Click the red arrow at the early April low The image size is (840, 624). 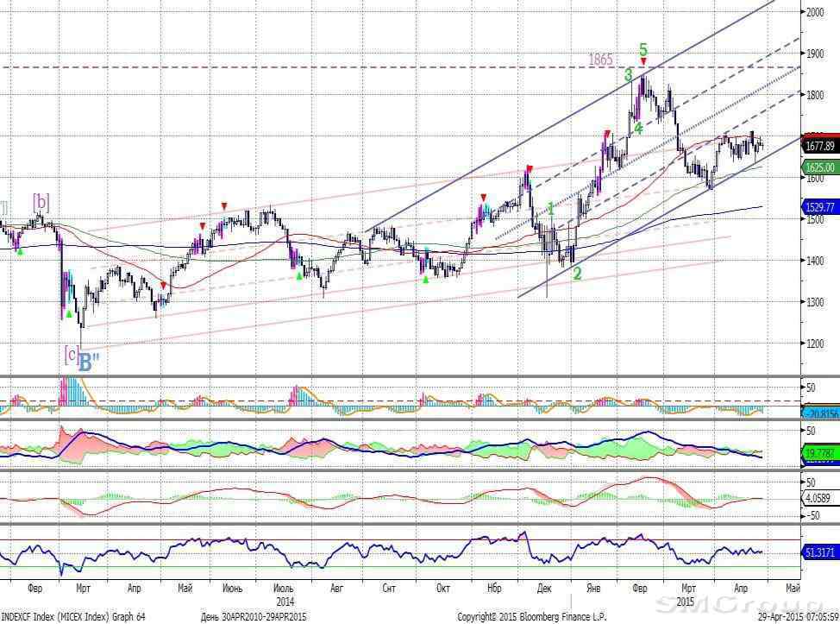164,284
